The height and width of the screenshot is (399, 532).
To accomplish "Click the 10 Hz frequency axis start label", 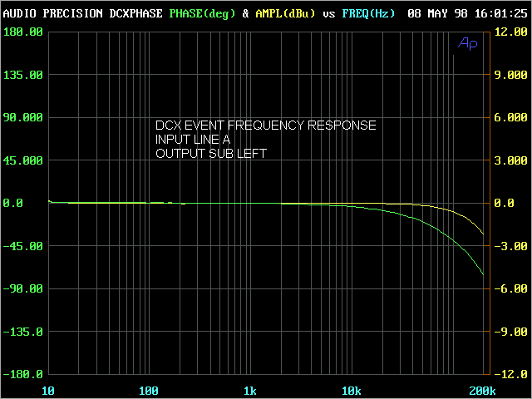I will 48,391.
